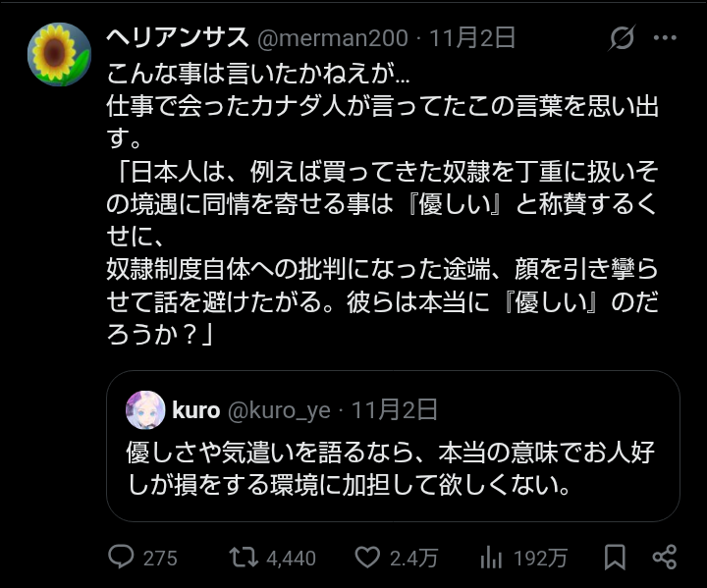This screenshot has width=707, height=588.
Task: Click the Grok slashed-circle icon
Action: [x=621, y=39]
